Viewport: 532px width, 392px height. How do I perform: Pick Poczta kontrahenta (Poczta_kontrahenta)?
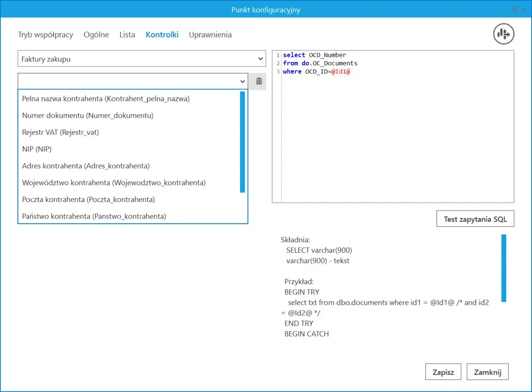click(x=129, y=199)
